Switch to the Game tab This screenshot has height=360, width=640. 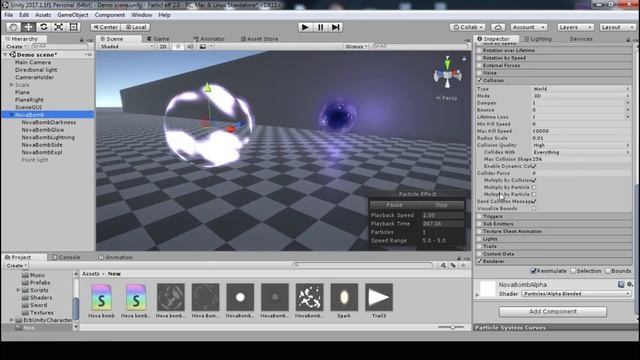click(158, 39)
